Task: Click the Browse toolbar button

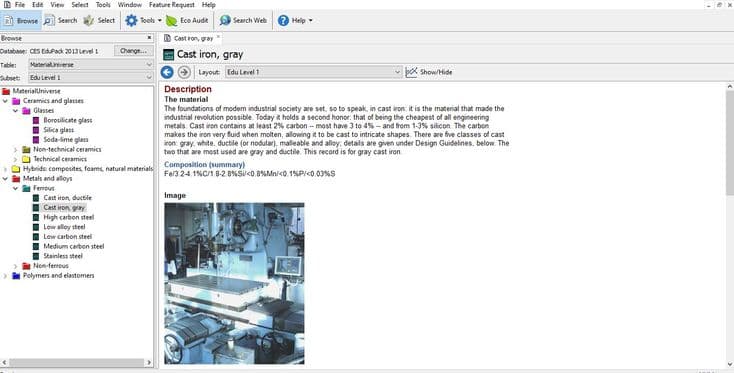Action: click(x=22, y=21)
